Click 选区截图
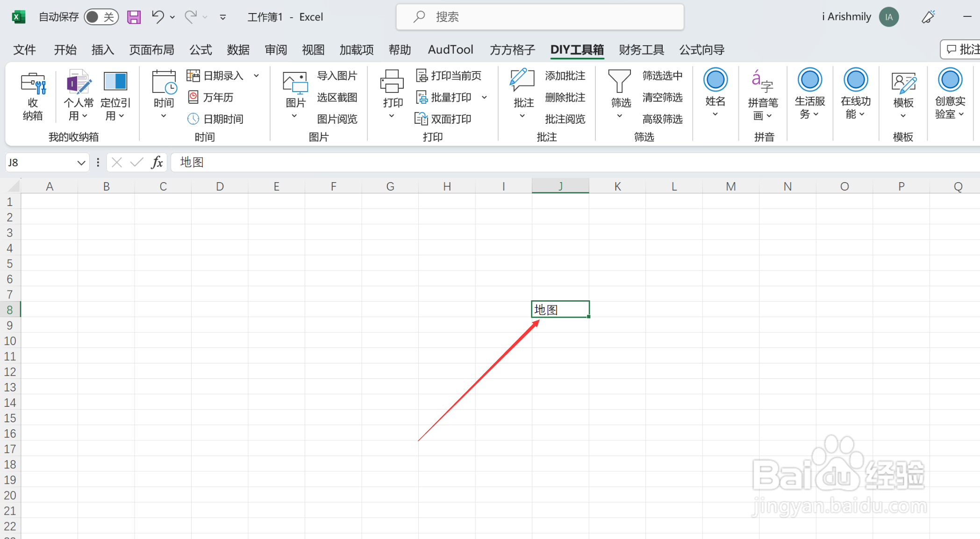This screenshot has width=980, height=539. point(337,97)
